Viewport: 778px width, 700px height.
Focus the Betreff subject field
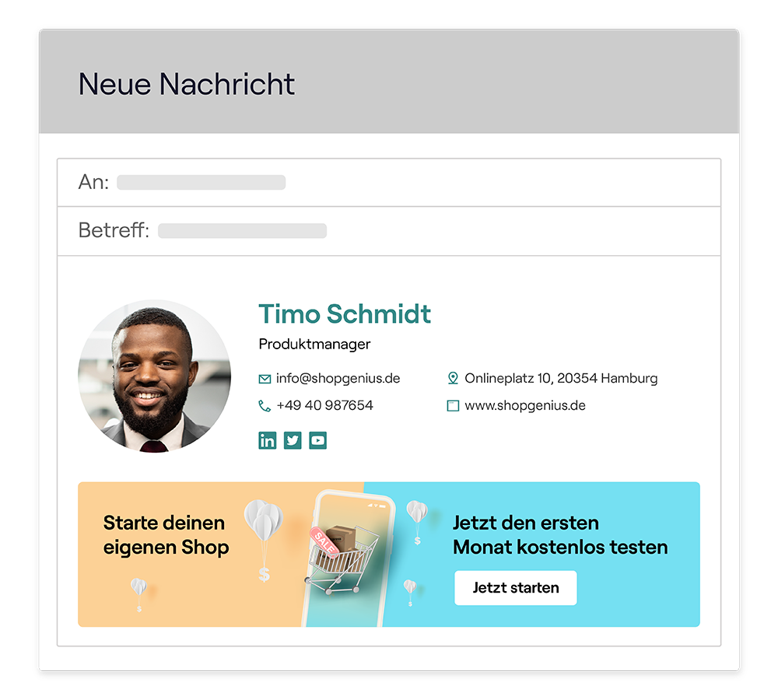click(389, 231)
